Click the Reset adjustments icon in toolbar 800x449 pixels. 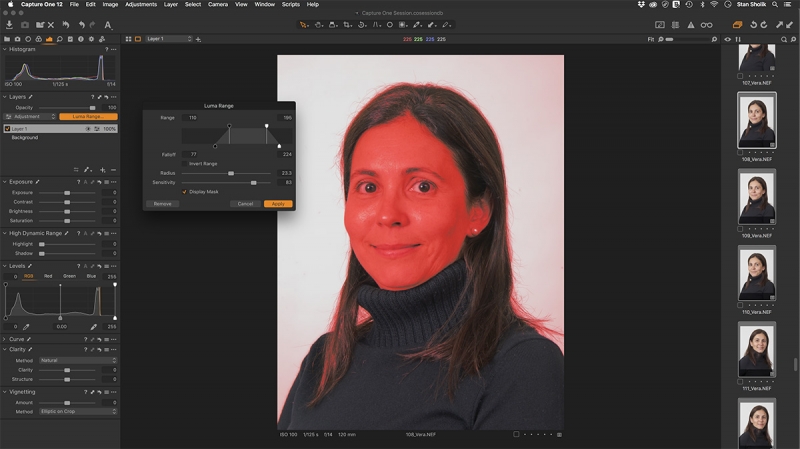(x=66, y=24)
